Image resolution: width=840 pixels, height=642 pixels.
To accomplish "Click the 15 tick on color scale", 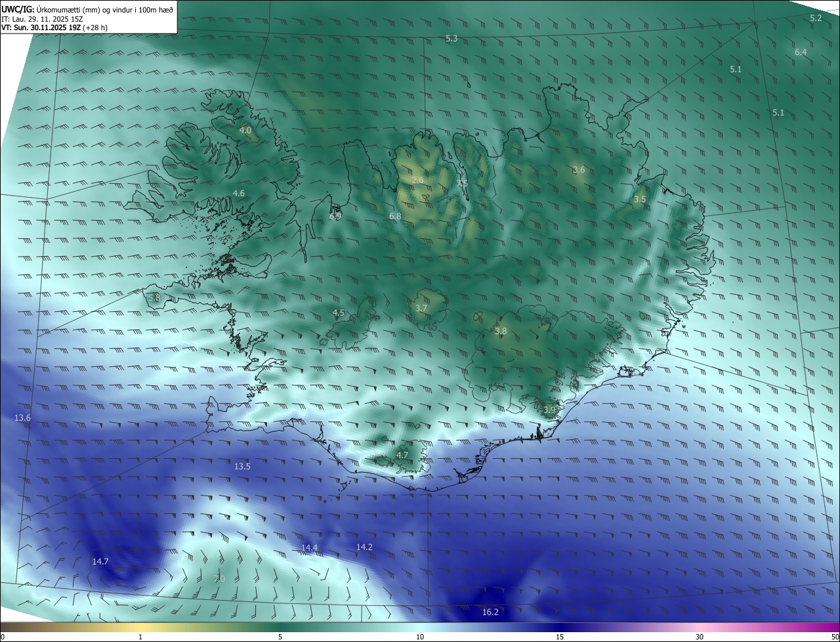I will (x=560, y=637).
